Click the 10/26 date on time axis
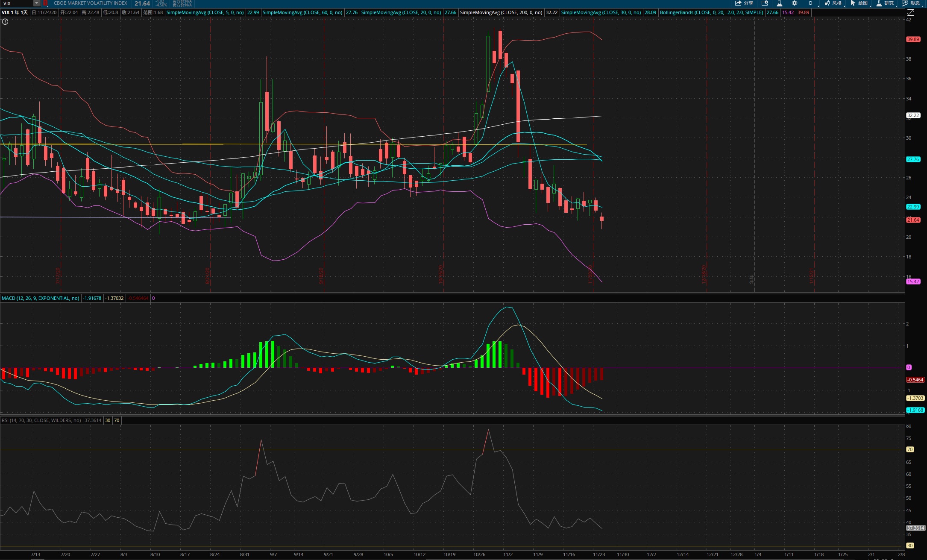 pyautogui.click(x=479, y=554)
